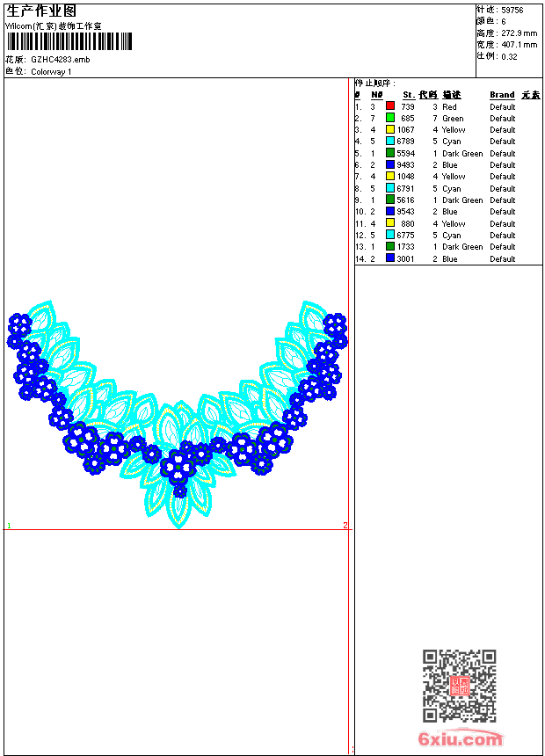The width and height of the screenshot is (545, 756).
Task: Click the red marker 2 on the baseline
Action: click(345, 526)
